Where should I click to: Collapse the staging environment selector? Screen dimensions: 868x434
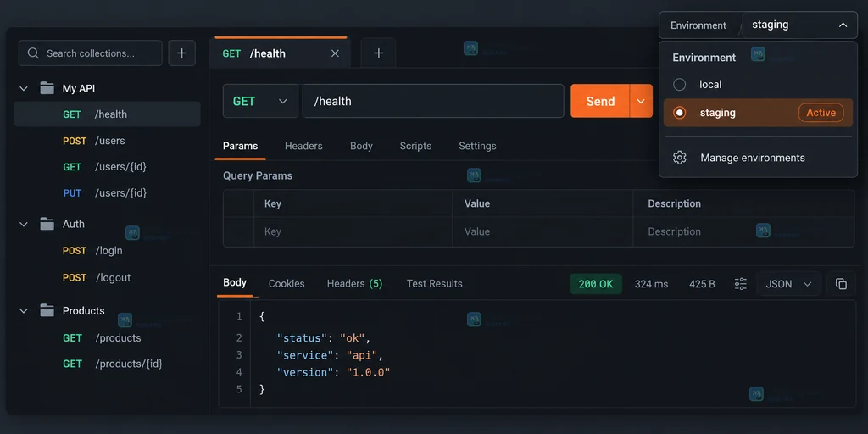[x=843, y=25]
